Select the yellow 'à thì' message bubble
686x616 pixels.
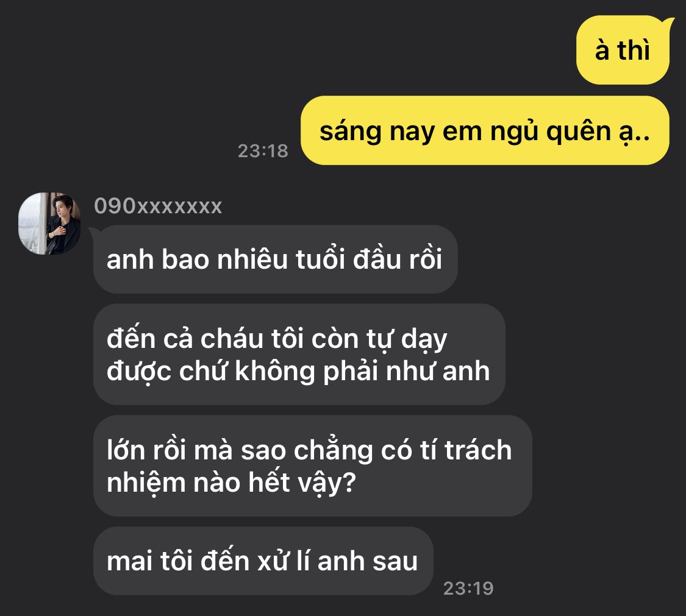(x=623, y=50)
